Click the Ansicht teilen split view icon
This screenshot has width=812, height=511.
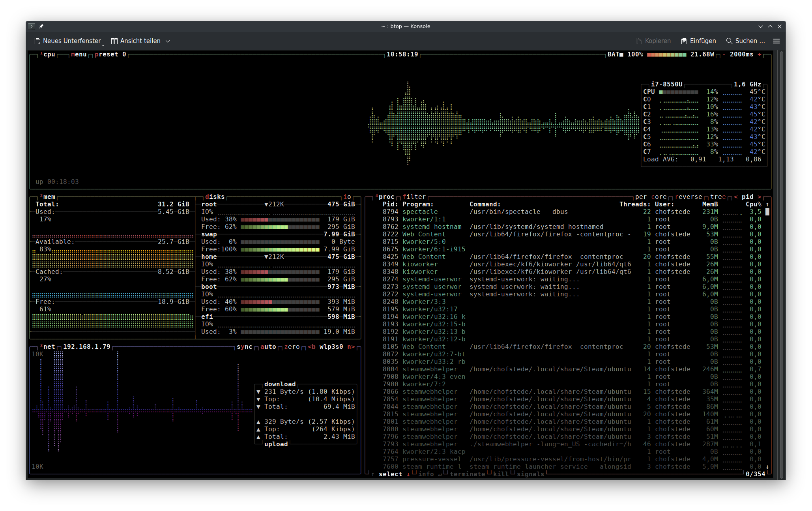click(x=114, y=41)
